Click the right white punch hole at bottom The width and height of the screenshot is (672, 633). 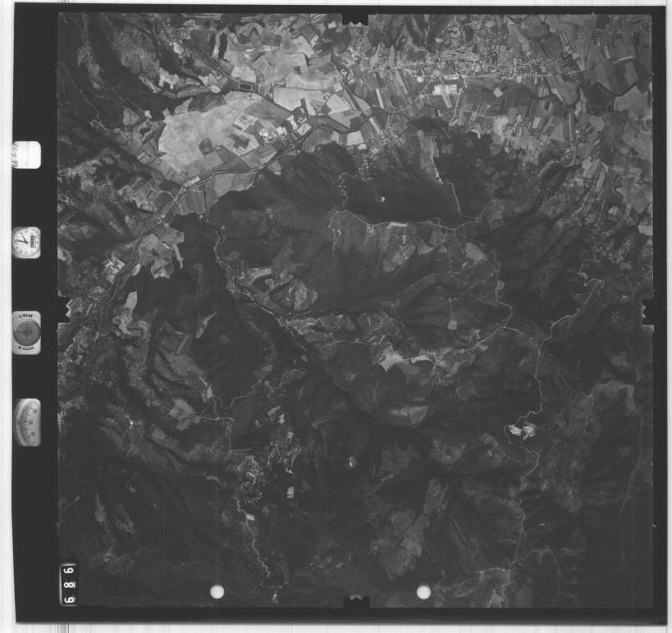pos(423,591)
